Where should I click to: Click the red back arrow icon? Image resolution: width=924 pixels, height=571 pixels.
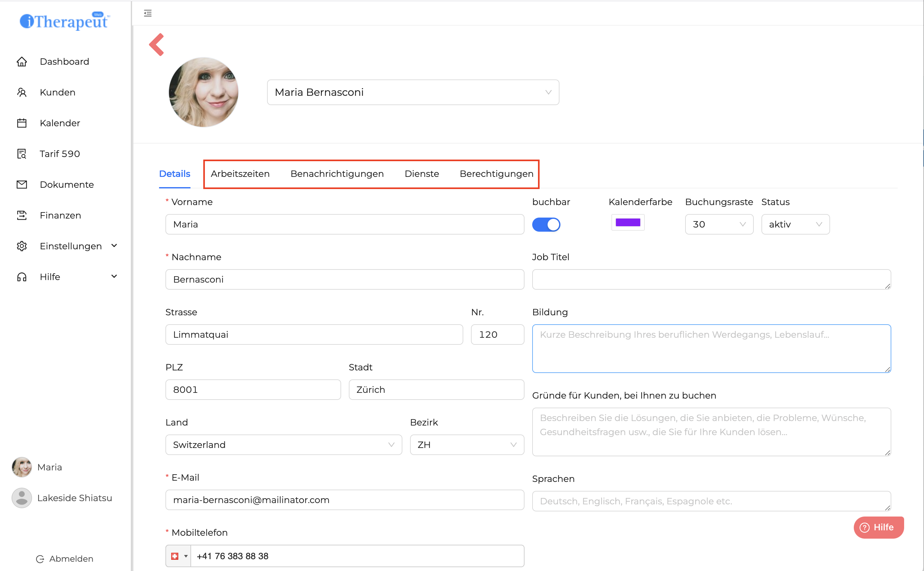click(x=157, y=45)
